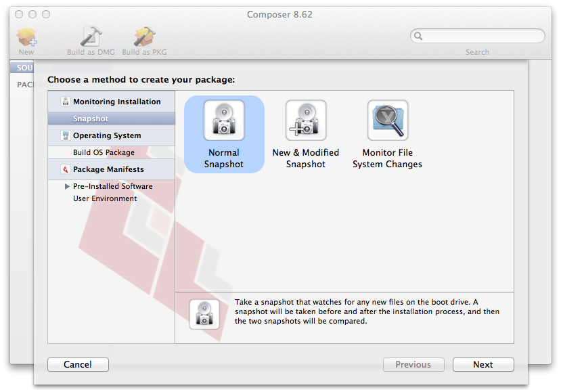Click the Package Manifests header icon
This screenshot has height=392, width=561.
point(66,169)
